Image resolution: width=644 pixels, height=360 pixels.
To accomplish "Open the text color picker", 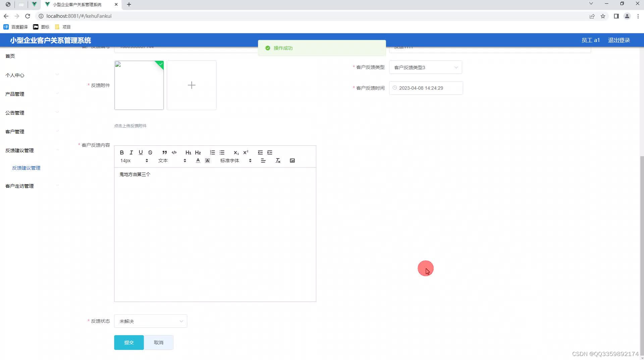I will [198, 161].
